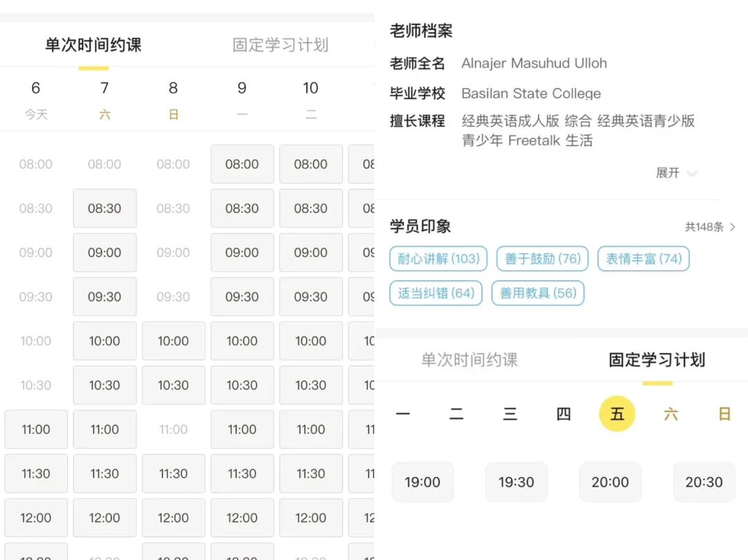Book 11:00 slot on day 7
The height and width of the screenshot is (560, 748).
(105, 429)
